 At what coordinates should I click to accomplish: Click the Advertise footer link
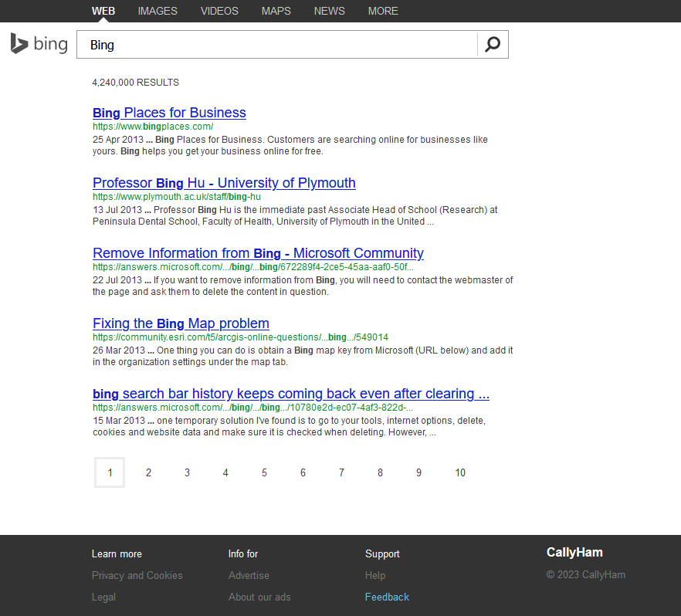pos(249,575)
